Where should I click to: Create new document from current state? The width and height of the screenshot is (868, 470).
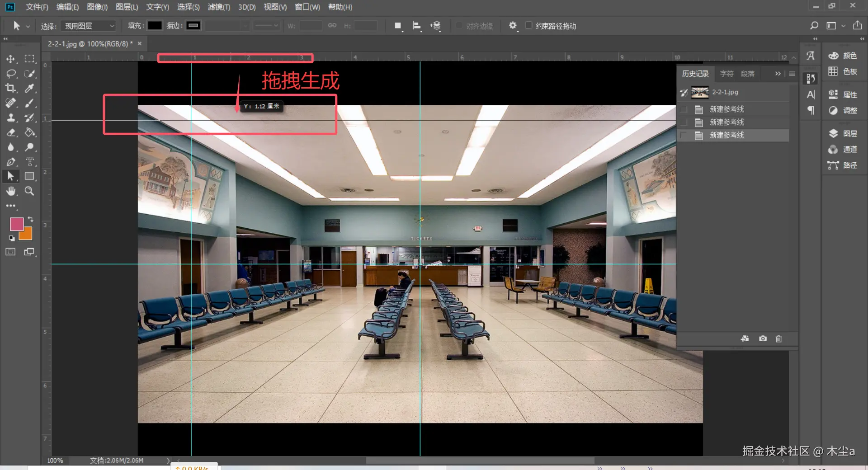pos(745,338)
